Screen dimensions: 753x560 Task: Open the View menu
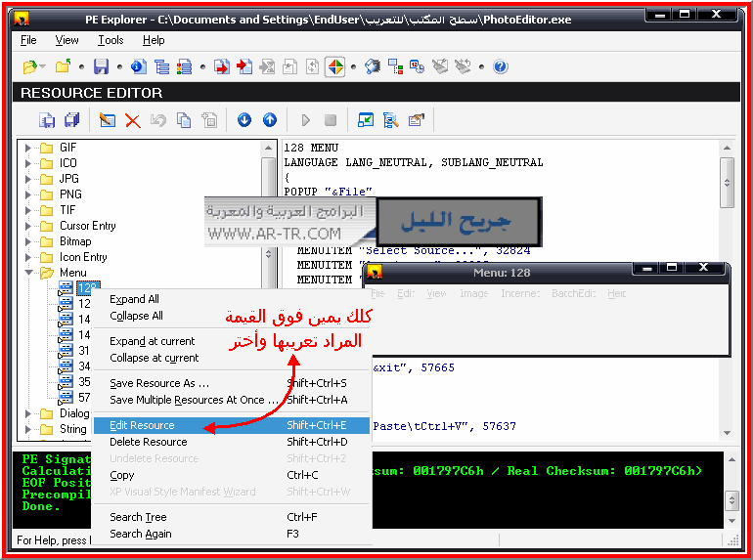tap(66, 40)
